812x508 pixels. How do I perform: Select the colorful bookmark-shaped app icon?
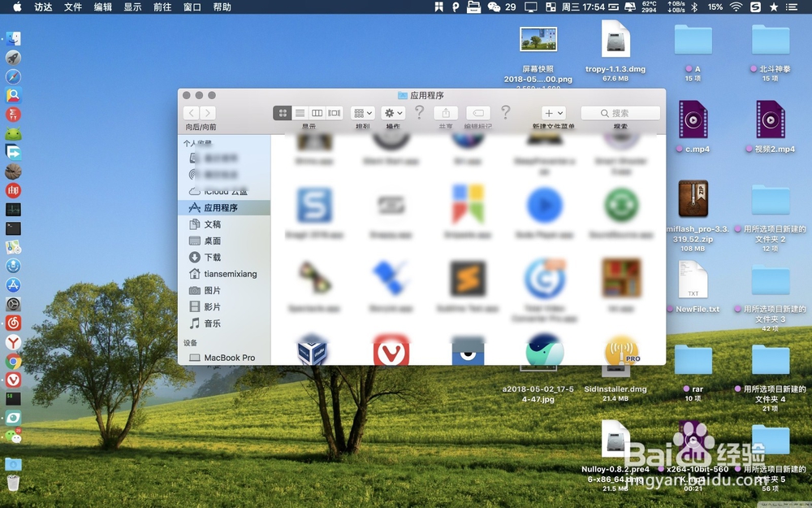tap(468, 203)
